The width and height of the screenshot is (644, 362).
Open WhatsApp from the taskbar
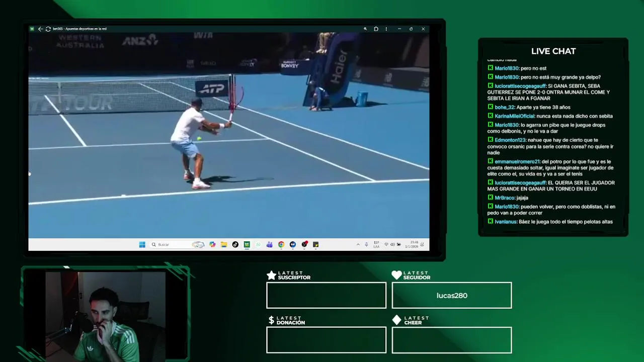(x=258, y=245)
